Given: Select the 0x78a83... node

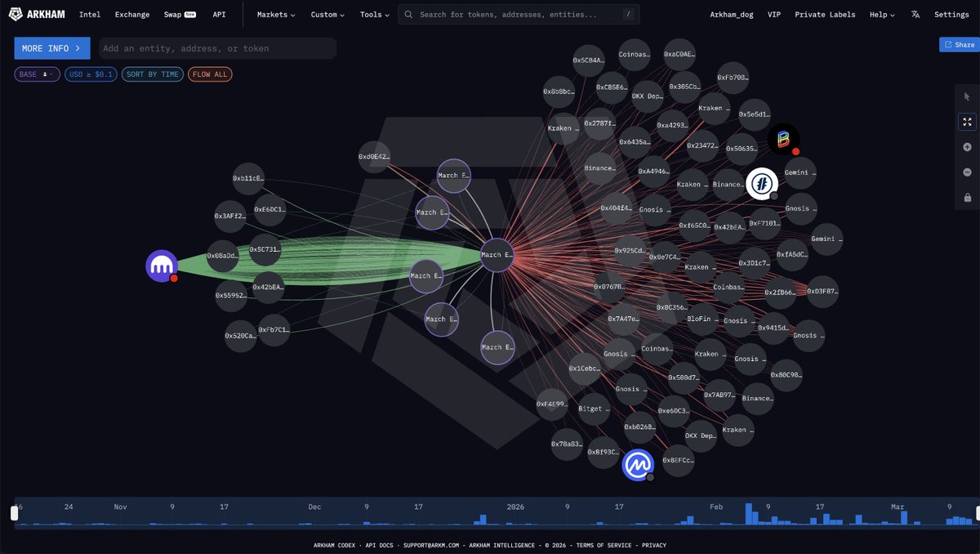Looking at the screenshot, I should click(568, 445).
